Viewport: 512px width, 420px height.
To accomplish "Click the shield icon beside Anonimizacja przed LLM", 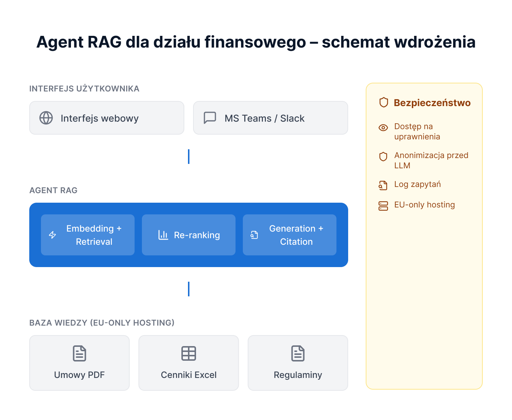I will tap(383, 157).
